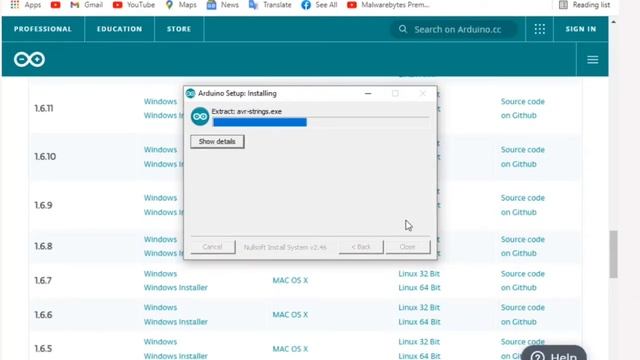This screenshot has height=360, width=640.
Task: Open Source code link for 1.6.8
Action: (523, 246)
